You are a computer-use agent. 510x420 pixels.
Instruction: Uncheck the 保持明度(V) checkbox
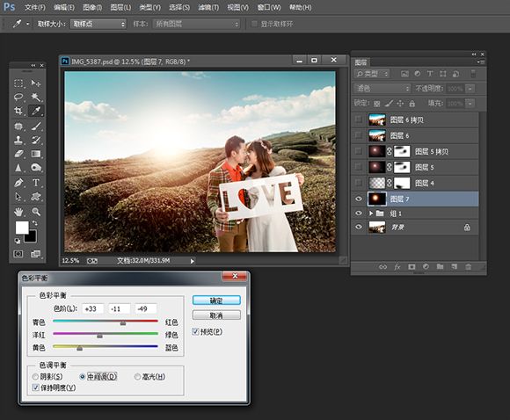click(x=35, y=387)
